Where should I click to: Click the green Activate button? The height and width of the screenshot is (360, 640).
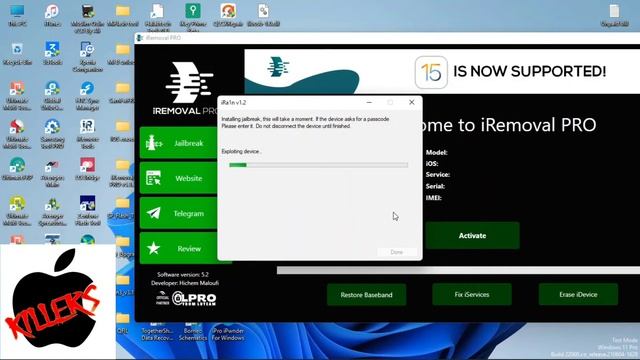tap(472, 236)
